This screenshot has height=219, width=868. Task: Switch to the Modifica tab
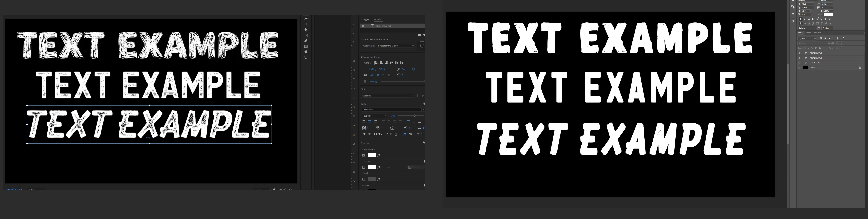pyautogui.click(x=378, y=20)
